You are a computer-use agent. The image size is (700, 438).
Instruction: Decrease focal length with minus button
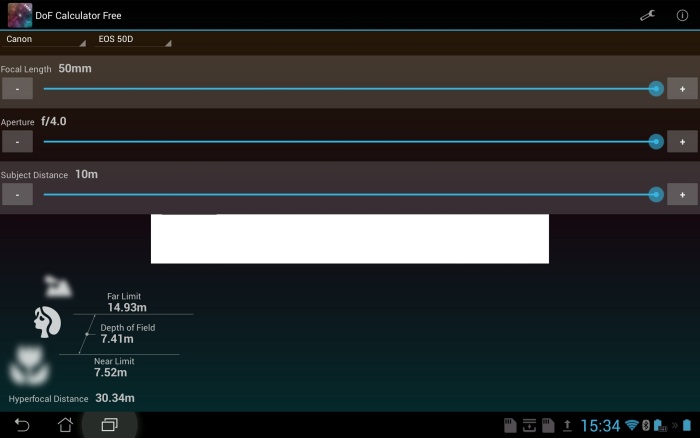pyautogui.click(x=17, y=89)
